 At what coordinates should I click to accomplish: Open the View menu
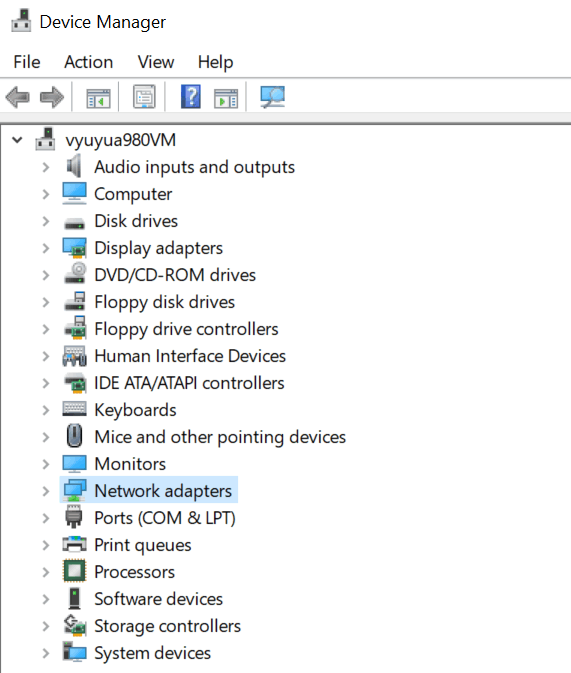[156, 62]
